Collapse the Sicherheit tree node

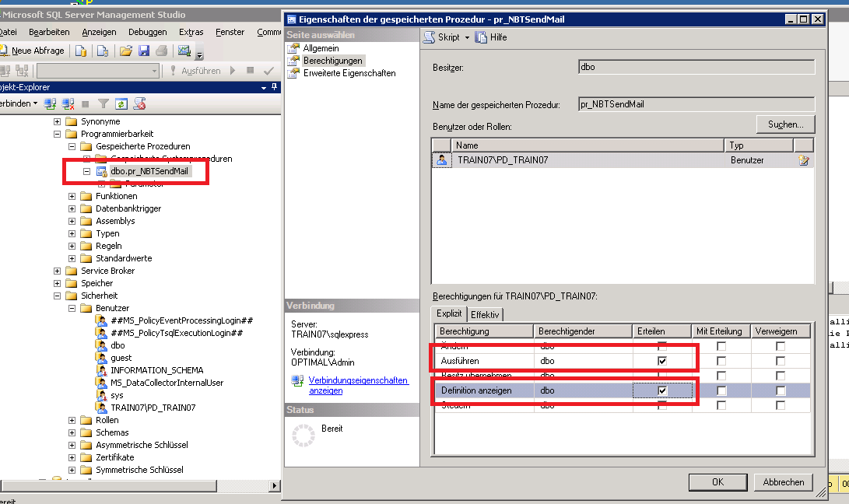click(57, 296)
